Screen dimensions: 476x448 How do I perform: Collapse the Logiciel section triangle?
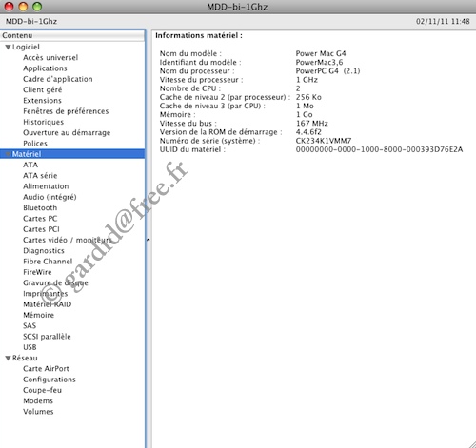(9, 47)
